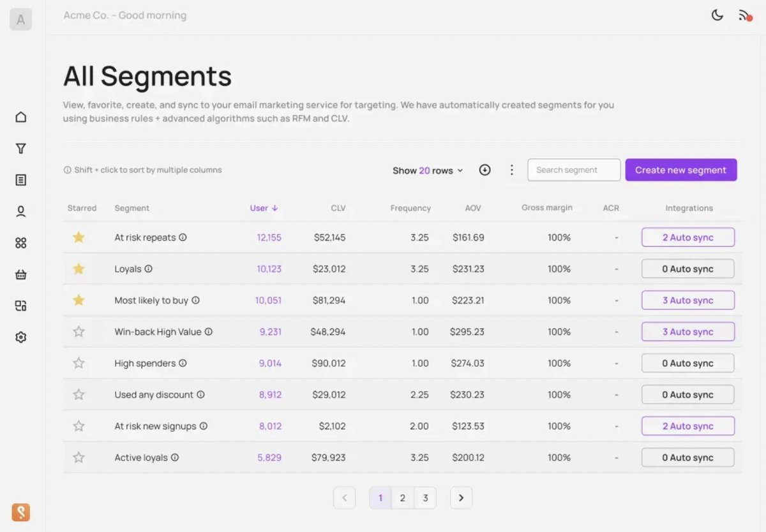
Task: Click the download circle icon
Action: click(484, 170)
